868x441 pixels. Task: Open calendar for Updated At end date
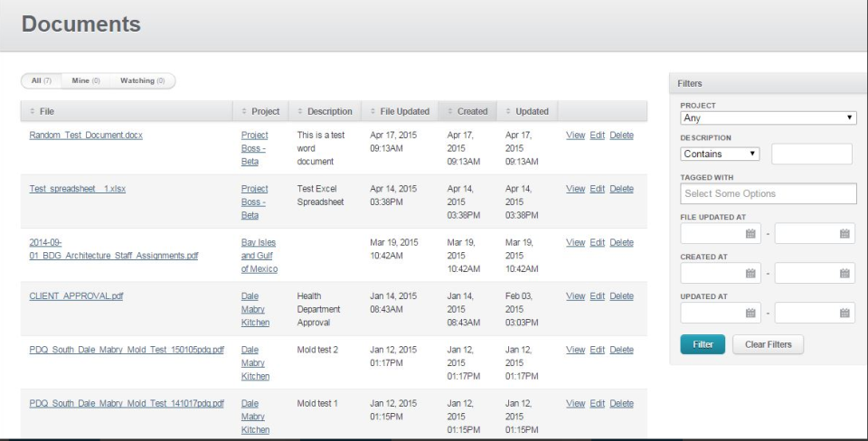point(844,314)
